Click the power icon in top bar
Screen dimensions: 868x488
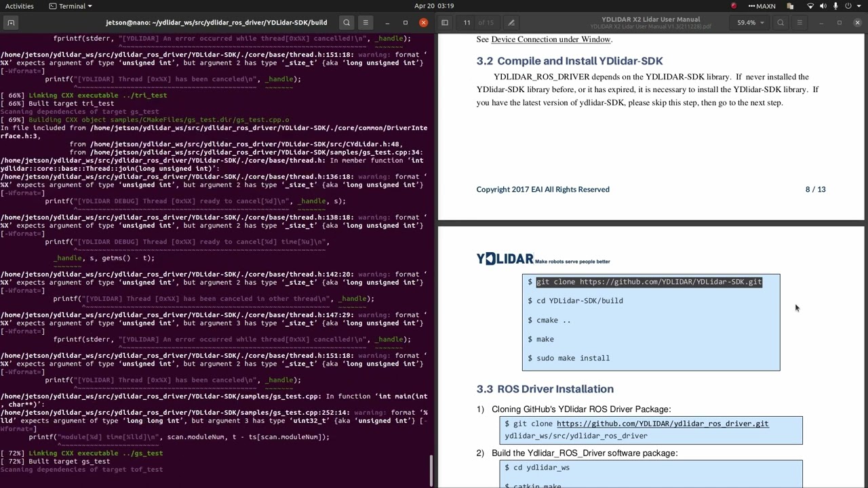[848, 6]
